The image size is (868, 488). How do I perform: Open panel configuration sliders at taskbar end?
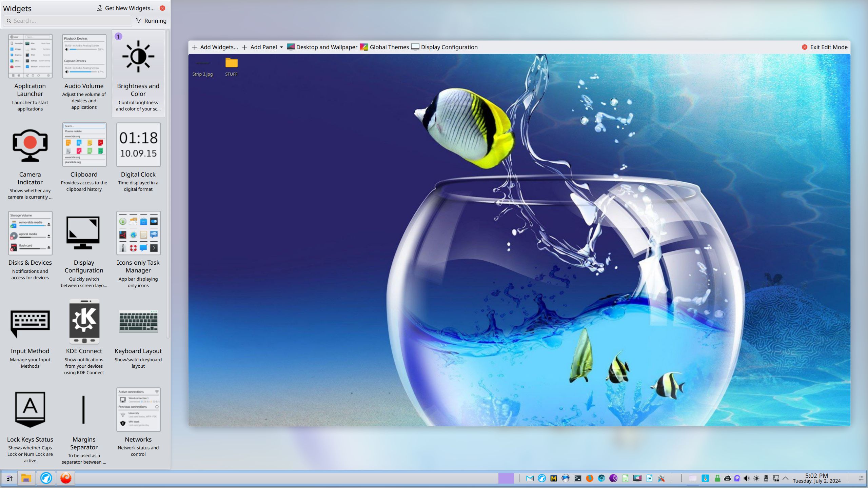[x=861, y=478]
